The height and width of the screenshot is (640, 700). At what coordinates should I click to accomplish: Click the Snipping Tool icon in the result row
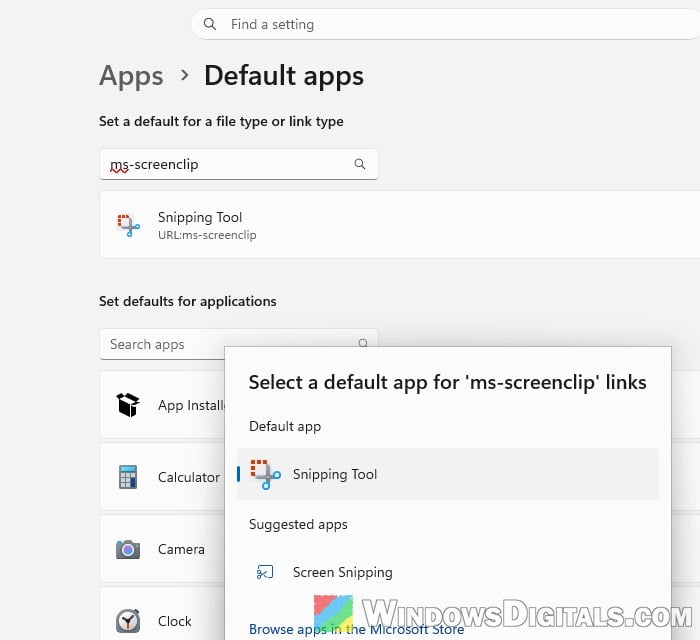pos(129,225)
